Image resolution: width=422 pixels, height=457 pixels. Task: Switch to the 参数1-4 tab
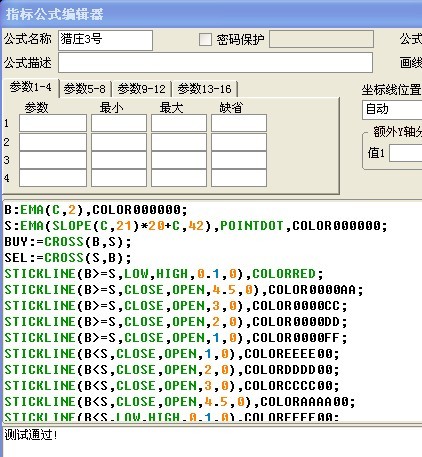[x=31, y=87]
